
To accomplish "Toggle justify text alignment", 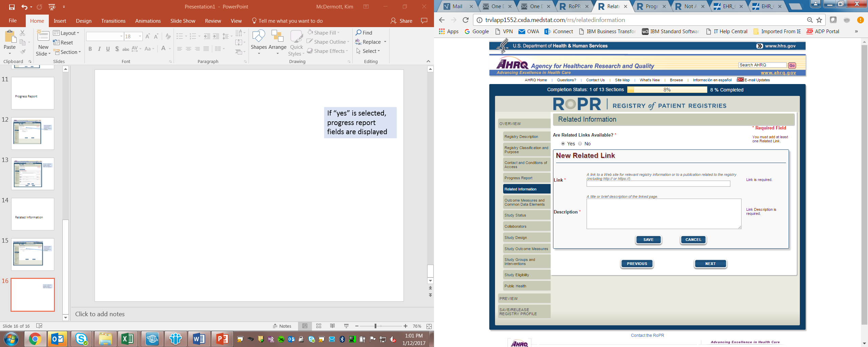I will (206, 49).
